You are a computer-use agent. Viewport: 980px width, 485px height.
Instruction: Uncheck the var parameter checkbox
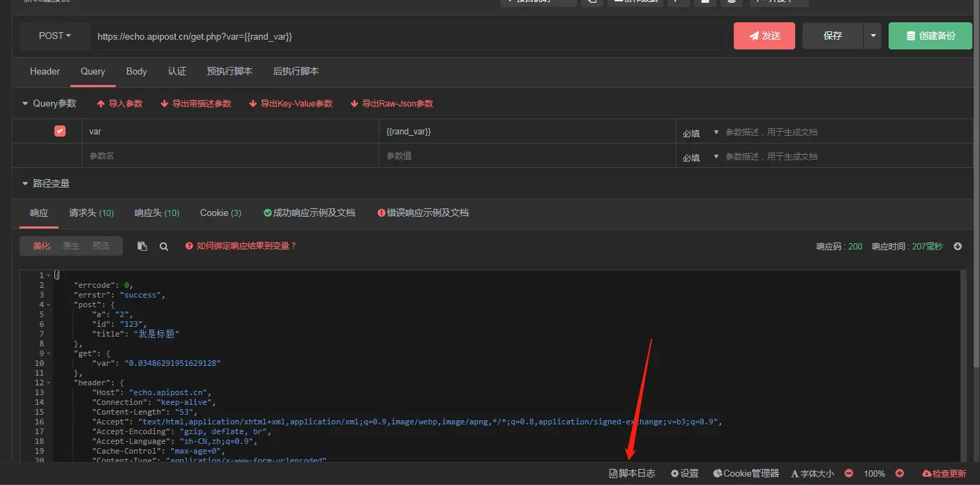tap(60, 131)
